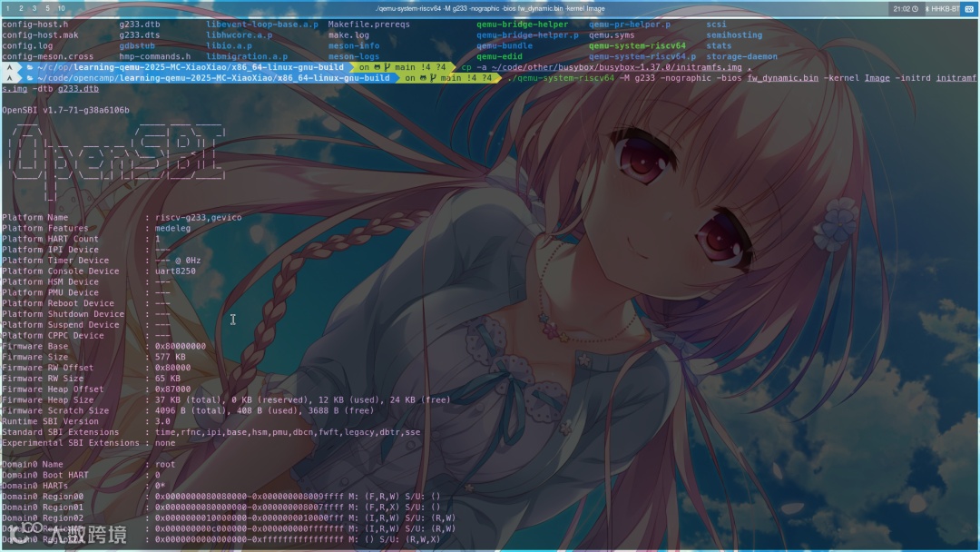The width and height of the screenshot is (980, 552).
Task: Click the 'stats' directory name
Action: [719, 45]
